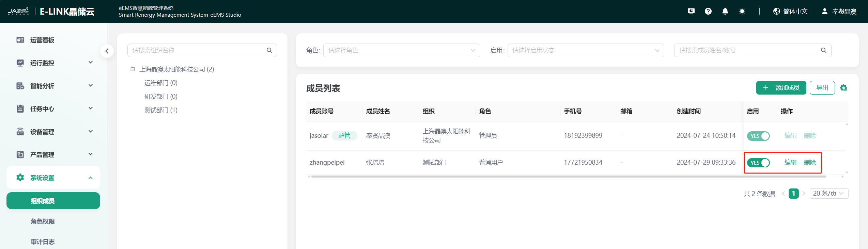Open the 启用 status dropdown

(x=585, y=50)
